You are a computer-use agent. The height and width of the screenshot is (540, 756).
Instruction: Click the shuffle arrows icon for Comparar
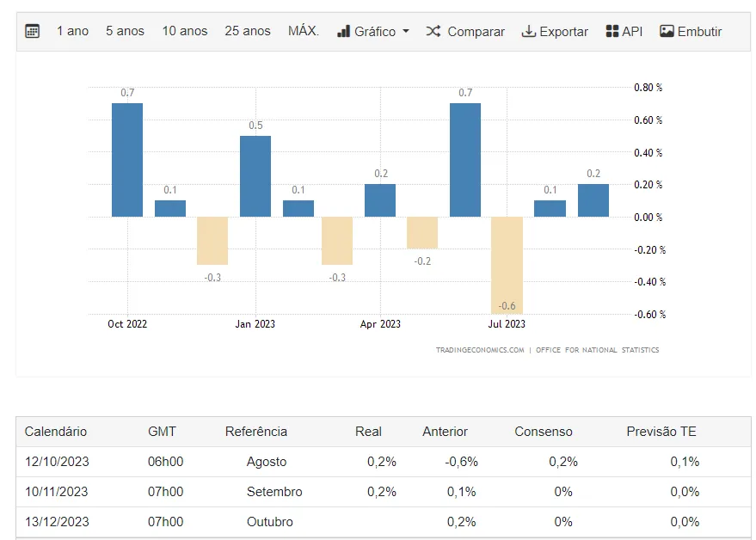pyautogui.click(x=433, y=31)
